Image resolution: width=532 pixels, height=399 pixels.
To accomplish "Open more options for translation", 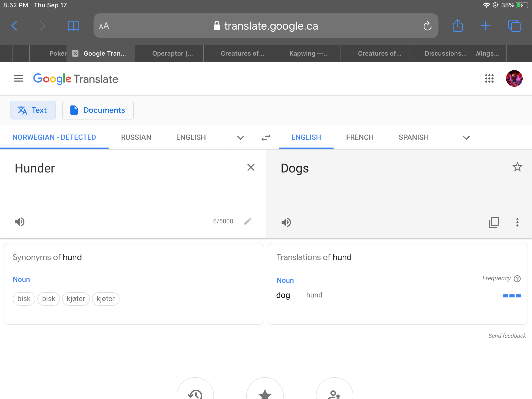I will [x=517, y=222].
